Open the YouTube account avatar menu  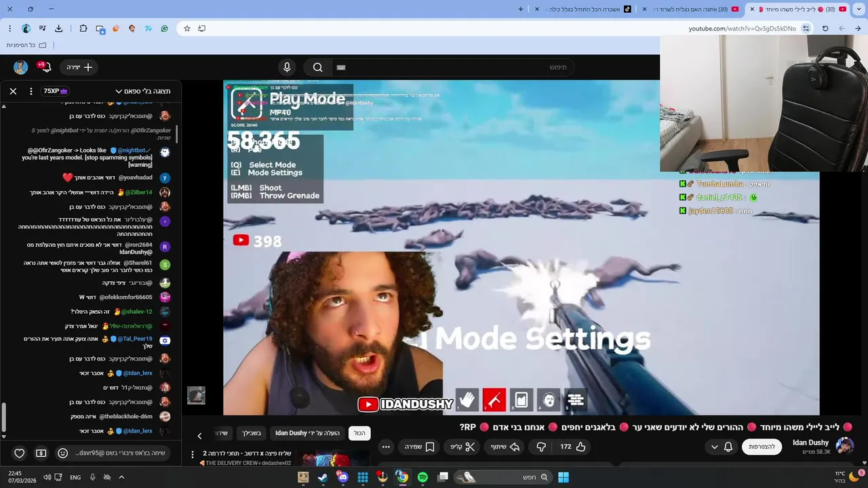click(21, 67)
